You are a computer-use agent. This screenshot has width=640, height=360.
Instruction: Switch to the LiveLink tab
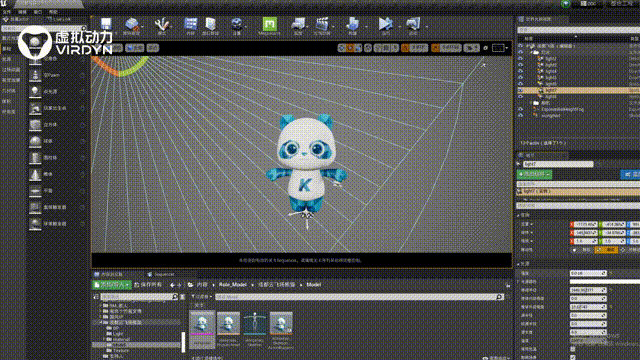coord(59,19)
